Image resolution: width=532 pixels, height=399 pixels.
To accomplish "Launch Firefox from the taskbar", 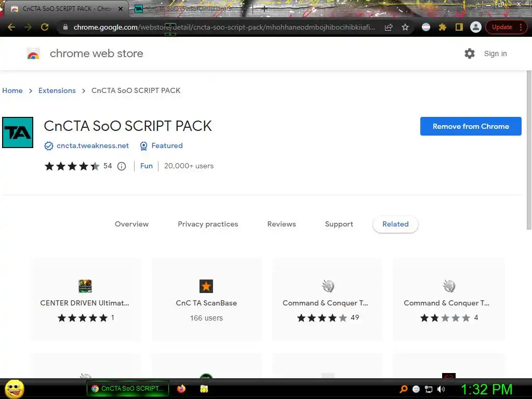I will click(x=181, y=389).
